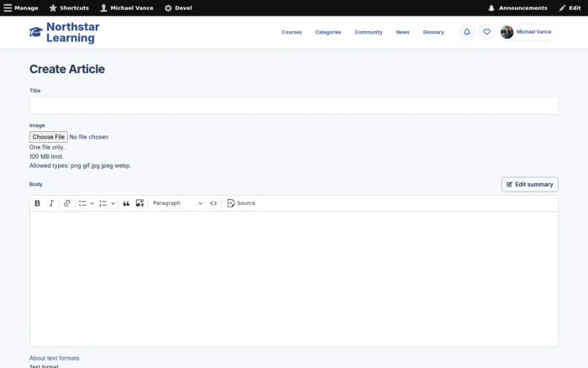
Task: Toggle bold formatting in body editor
Action: pyautogui.click(x=37, y=203)
